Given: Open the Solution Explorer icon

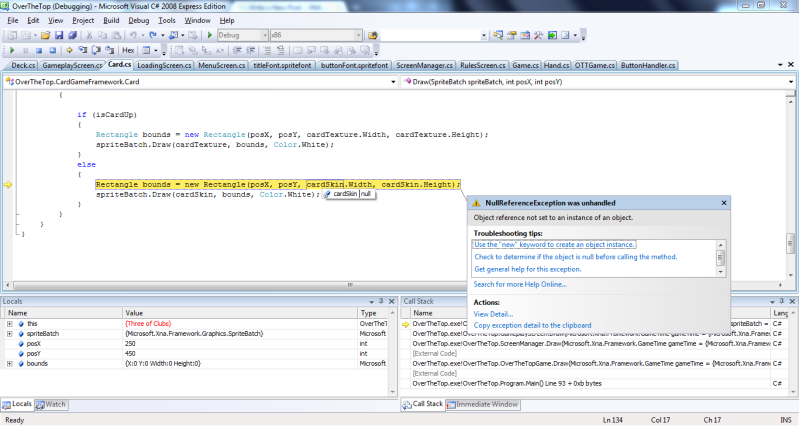Looking at the screenshot, I should coord(498,35).
